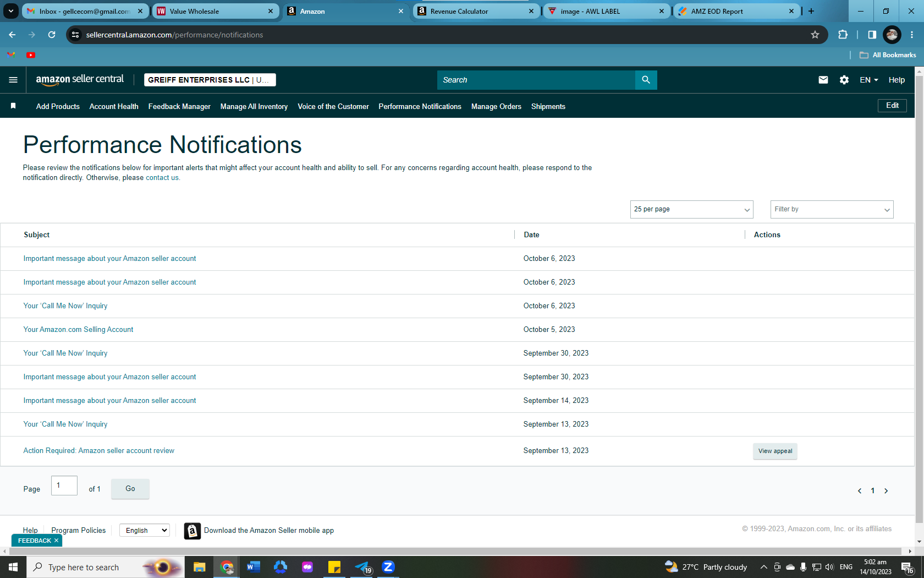Open the Sticky Notes taskbar icon
The image size is (924, 578).
pos(334,567)
